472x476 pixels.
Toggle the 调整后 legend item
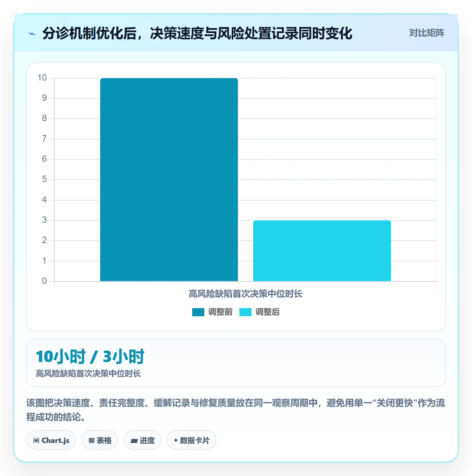click(x=260, y=312)
